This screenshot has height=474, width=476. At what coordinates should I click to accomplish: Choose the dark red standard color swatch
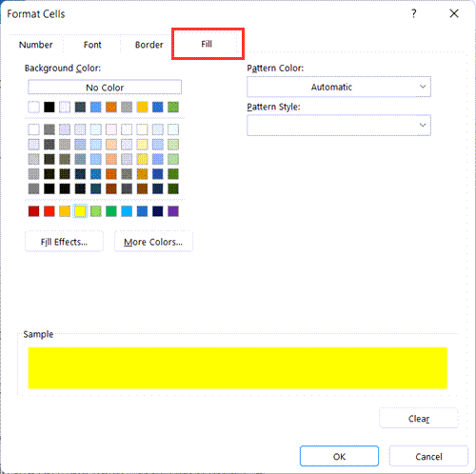33,211
